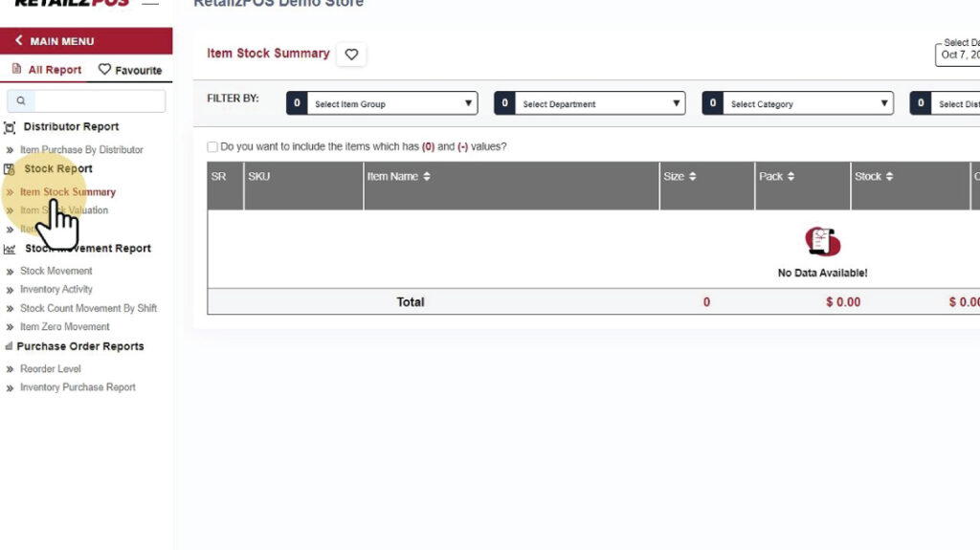Click the hamburger menu icon beside the logo
980x550 pixels.
[150, 3]
